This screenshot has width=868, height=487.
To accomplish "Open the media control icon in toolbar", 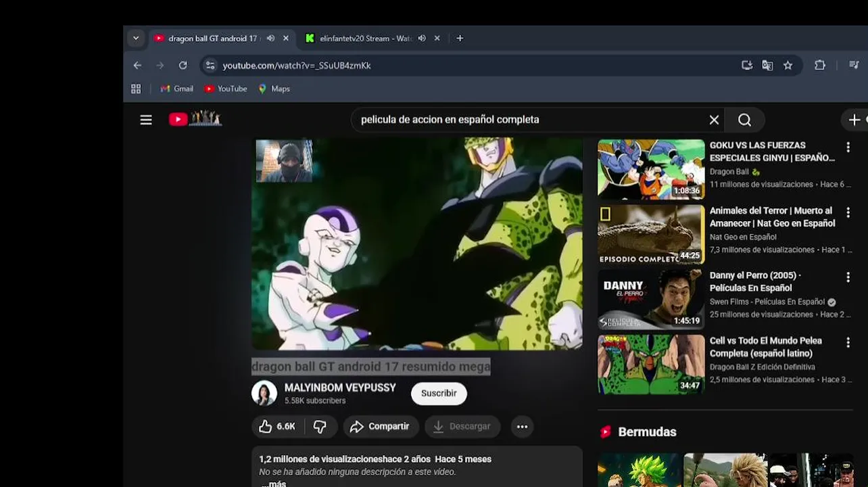I will coord(854,66).
